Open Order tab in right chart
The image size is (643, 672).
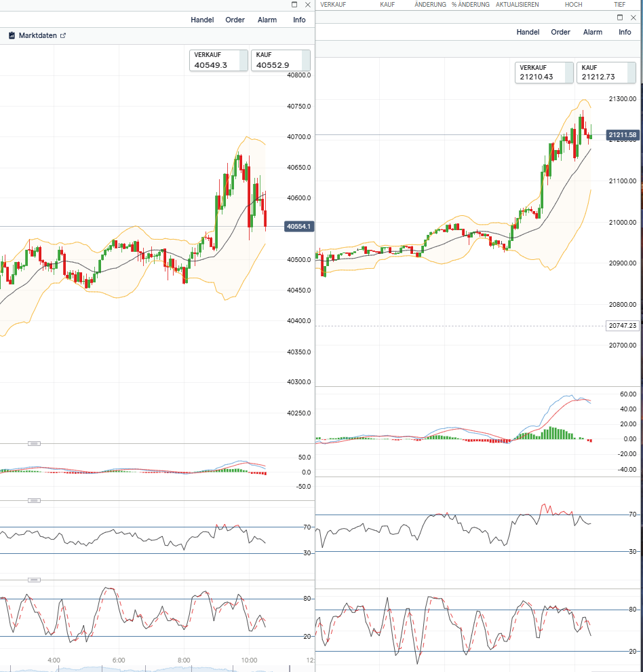tap(560, 32)
